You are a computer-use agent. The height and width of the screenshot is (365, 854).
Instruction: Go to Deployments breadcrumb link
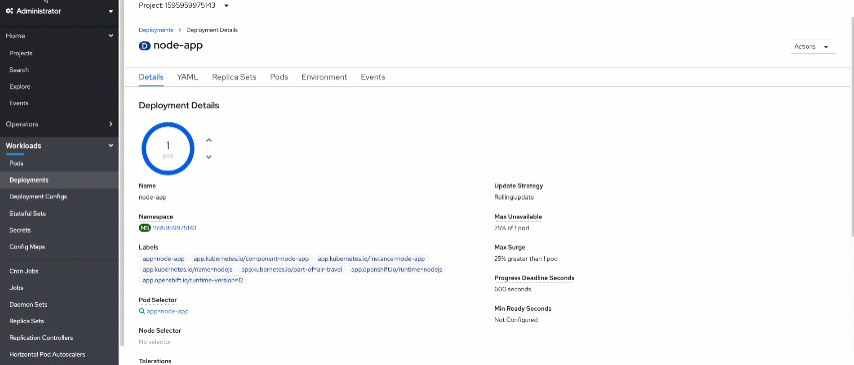point(156,30)
